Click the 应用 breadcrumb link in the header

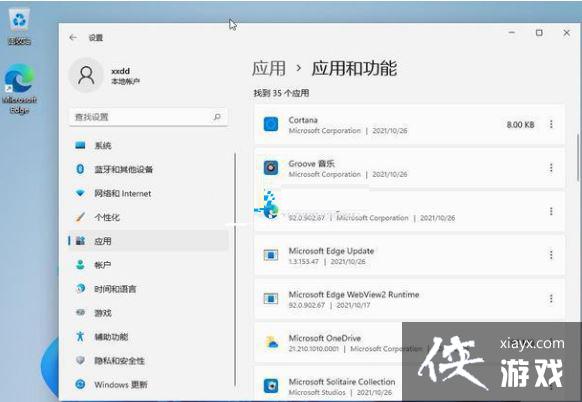[x=269, y=69]
